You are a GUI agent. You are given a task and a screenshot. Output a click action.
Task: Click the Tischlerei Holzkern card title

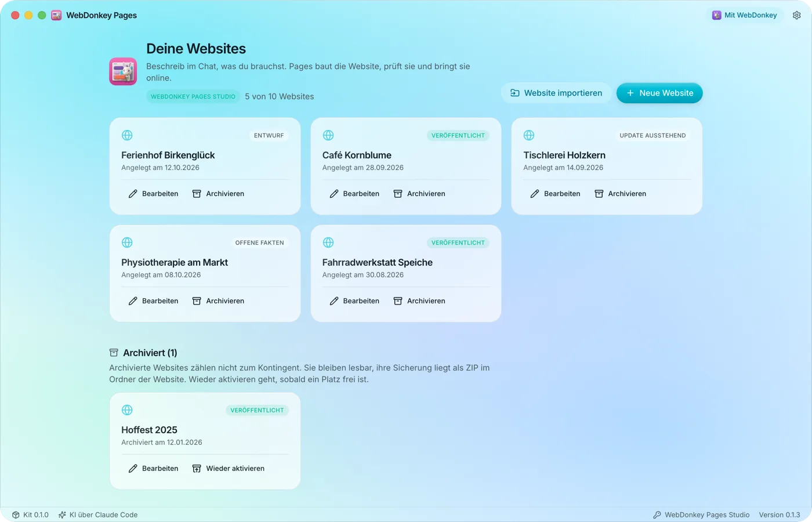[x=564, y=155]
